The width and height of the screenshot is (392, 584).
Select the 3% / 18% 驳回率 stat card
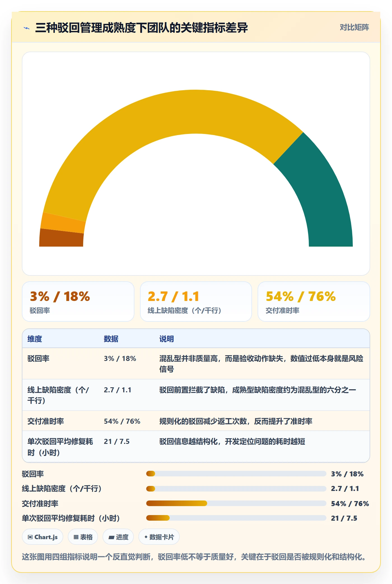point(78,302)
